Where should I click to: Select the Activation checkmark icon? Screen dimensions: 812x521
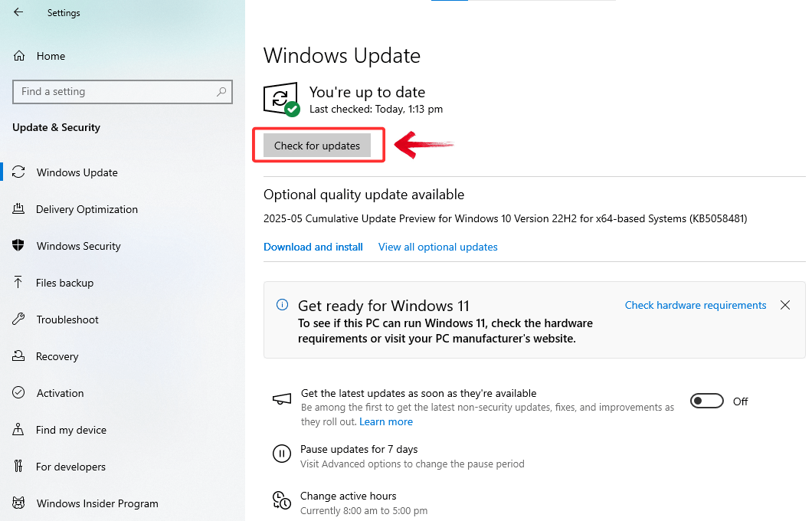pos(20,393)
